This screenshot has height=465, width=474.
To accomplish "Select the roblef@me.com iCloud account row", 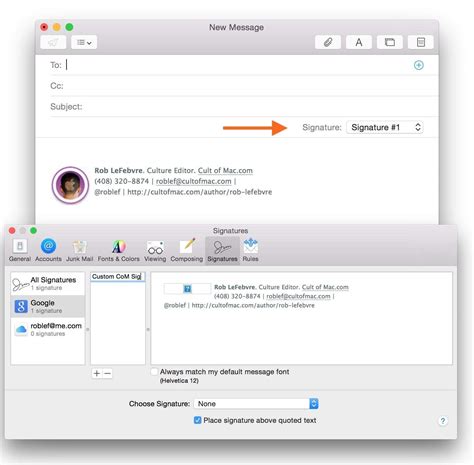I will [x=48, y=329].
